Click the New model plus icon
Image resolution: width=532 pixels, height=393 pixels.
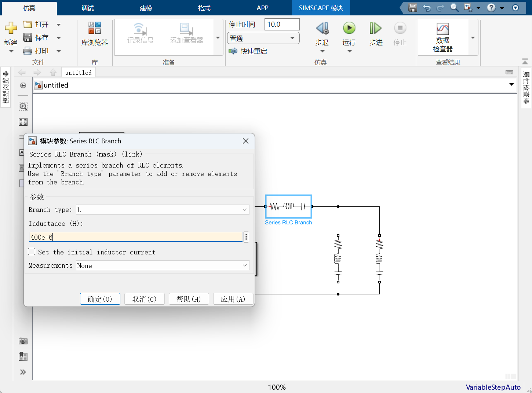(11, 27)
